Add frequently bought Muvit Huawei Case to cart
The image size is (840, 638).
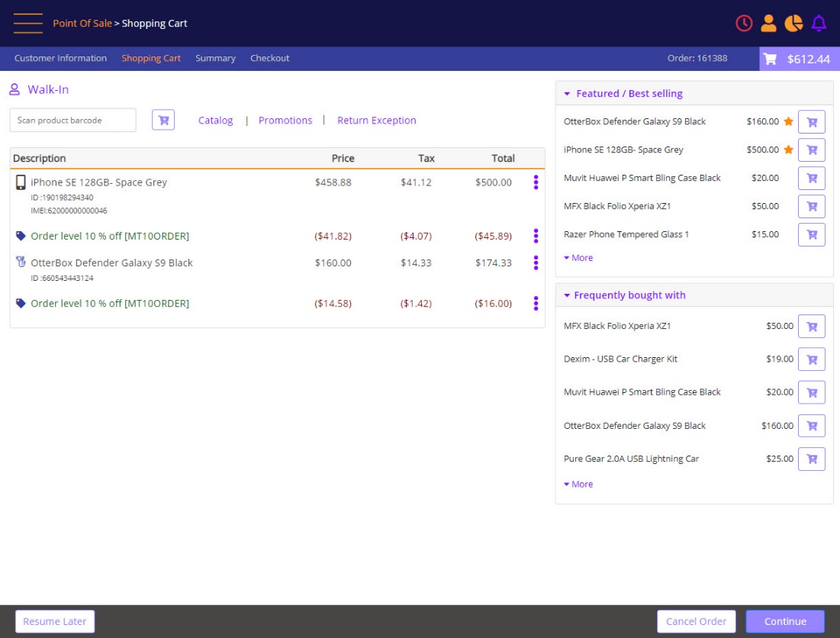[812, 393]
